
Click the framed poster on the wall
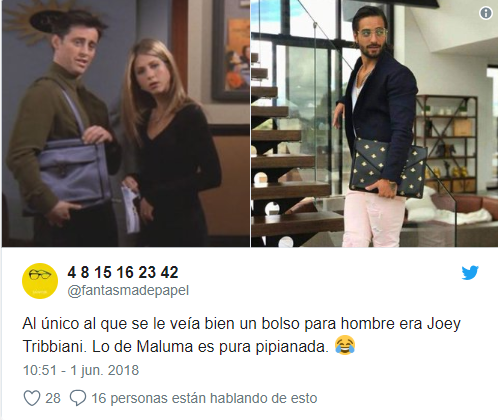pyautogui.click(x=231, y=50)
